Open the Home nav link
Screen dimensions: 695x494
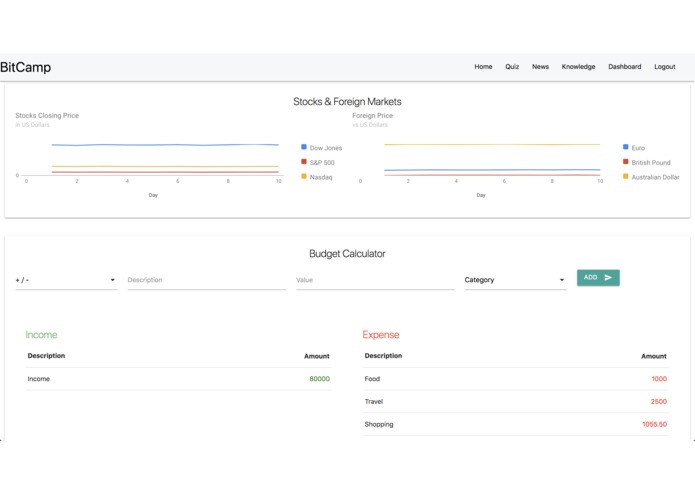tap(483, 66)
